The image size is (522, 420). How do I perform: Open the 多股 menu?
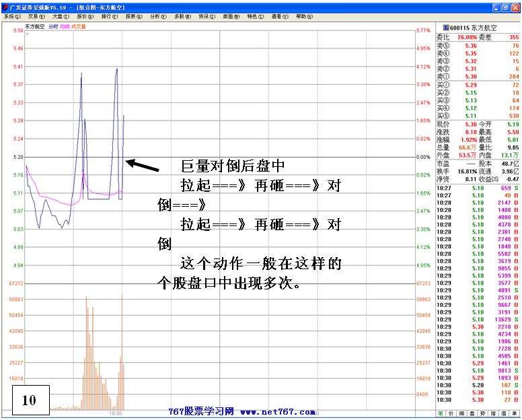182,16
